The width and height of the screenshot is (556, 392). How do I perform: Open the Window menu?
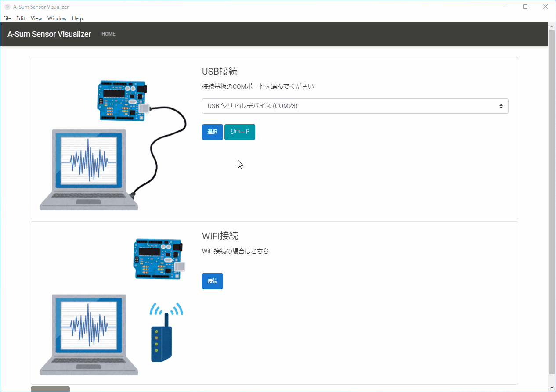click(x=57, y=18)
